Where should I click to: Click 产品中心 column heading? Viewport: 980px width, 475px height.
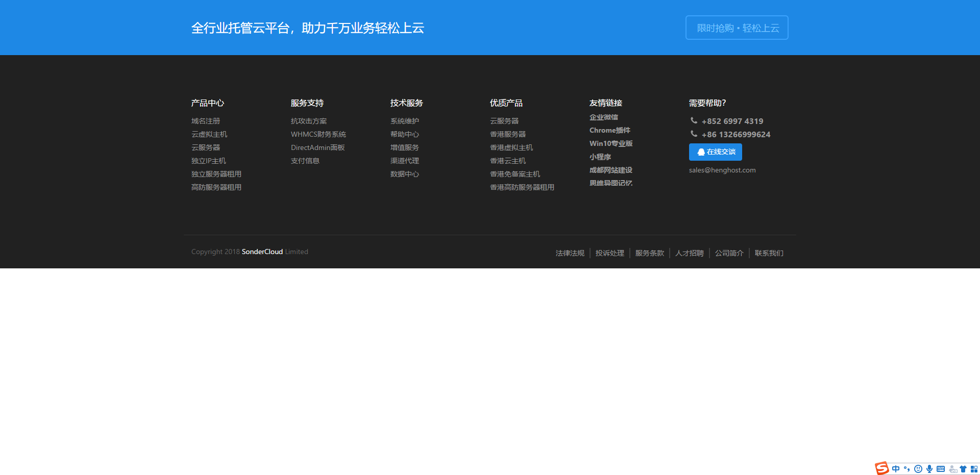click(208, 103)
